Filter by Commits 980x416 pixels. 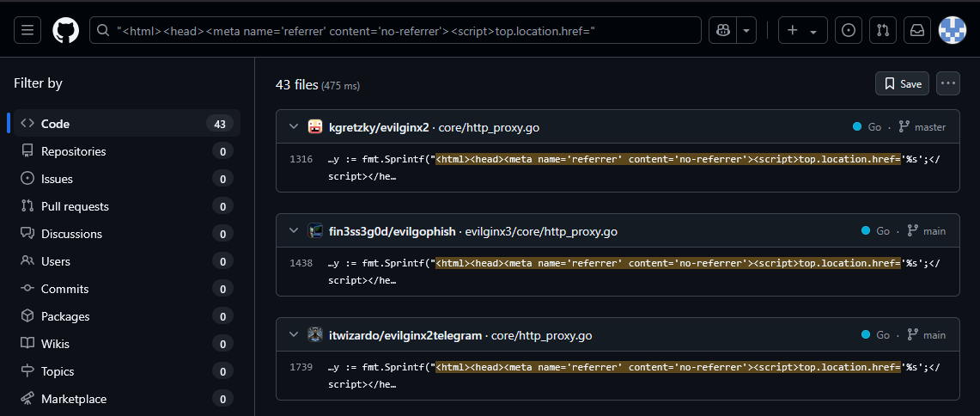click(127, 289)
